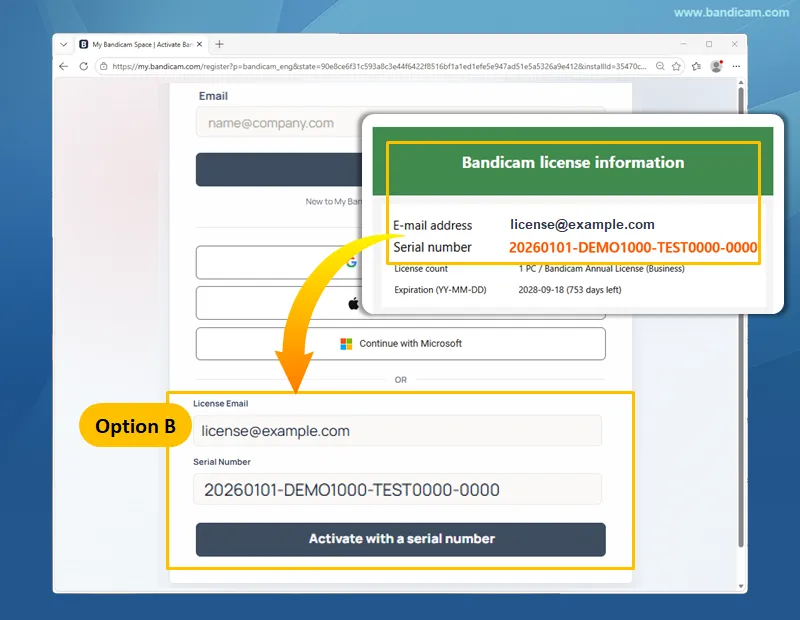Go back using the browser back arrow
This screenshot has height=620, width=800.
click(64, 66)
